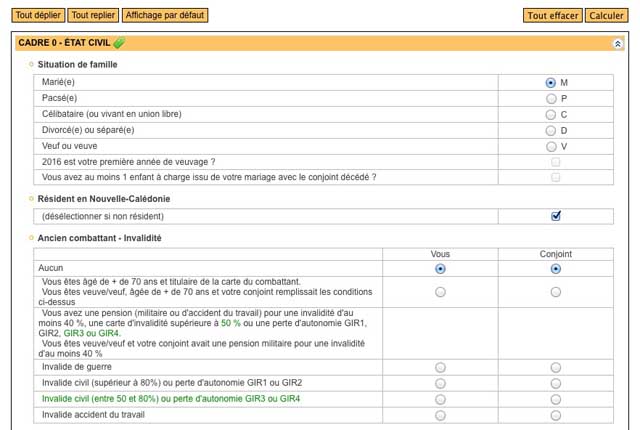Image resolution: width=640 pixels, height=430 pixels.
Task: Click the CADRE 0 - ÉTAT CIVIL header title
Action: coord(65,44)
